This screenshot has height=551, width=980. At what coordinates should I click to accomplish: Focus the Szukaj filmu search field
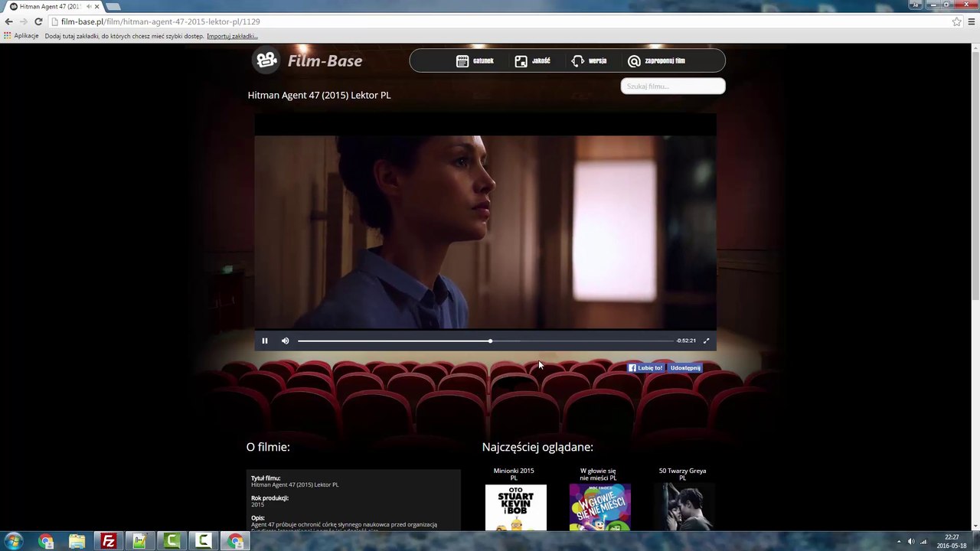pos(673,86)
